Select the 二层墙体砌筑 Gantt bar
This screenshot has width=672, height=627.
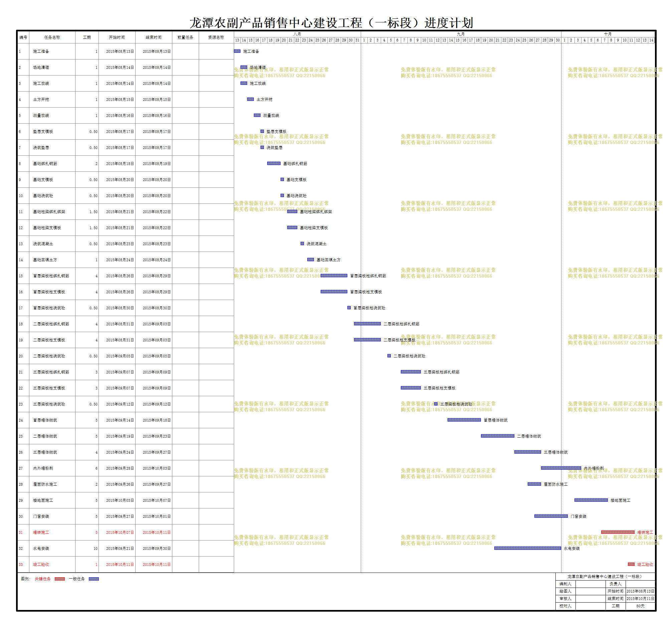tap(498, 436)
